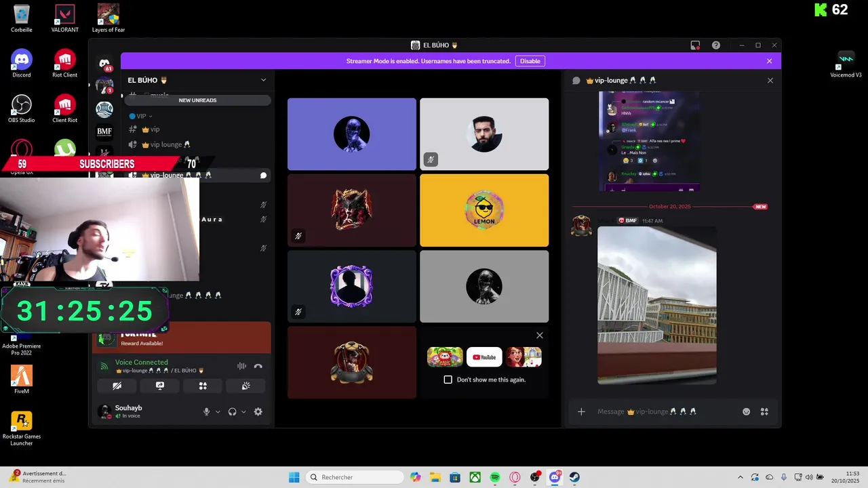
Task: Launch the green game activity icon
Action: 445,357
